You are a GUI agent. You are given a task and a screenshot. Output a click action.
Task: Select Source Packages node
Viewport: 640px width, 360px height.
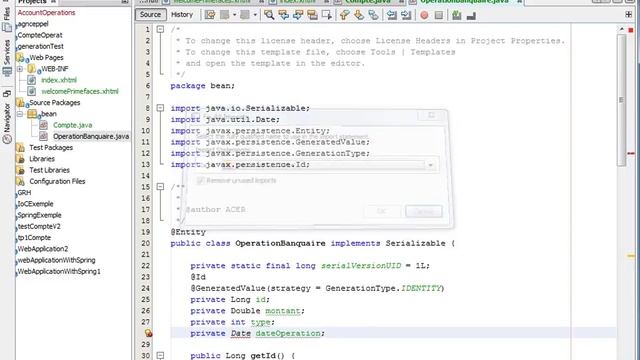(x=54, y=102)
